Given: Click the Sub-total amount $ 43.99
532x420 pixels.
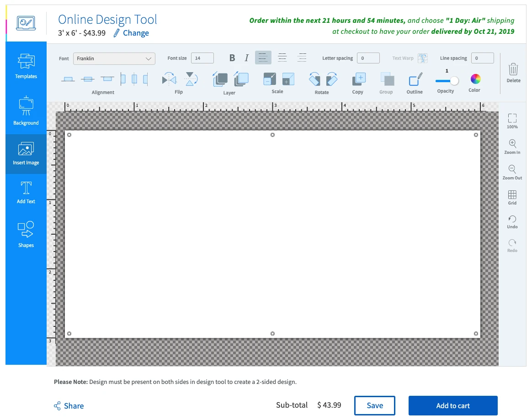Looking at the screenshot, I should 329,405.
